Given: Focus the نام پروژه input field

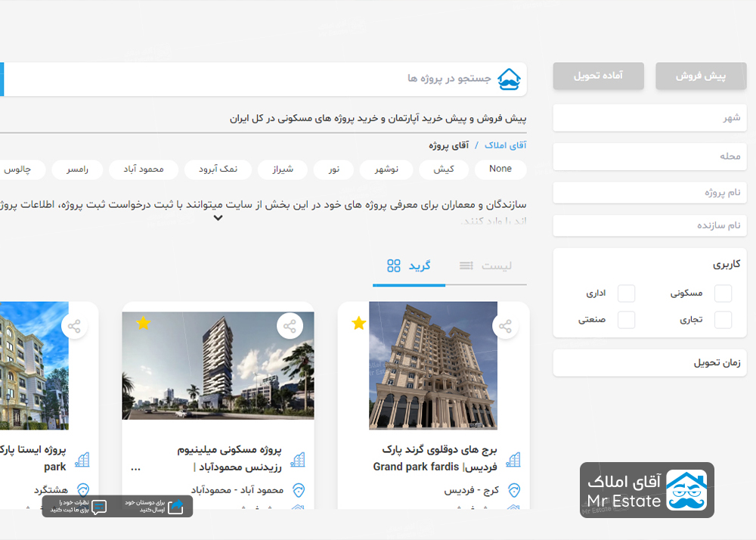Looking at the screenshot, I should (649, 193).
